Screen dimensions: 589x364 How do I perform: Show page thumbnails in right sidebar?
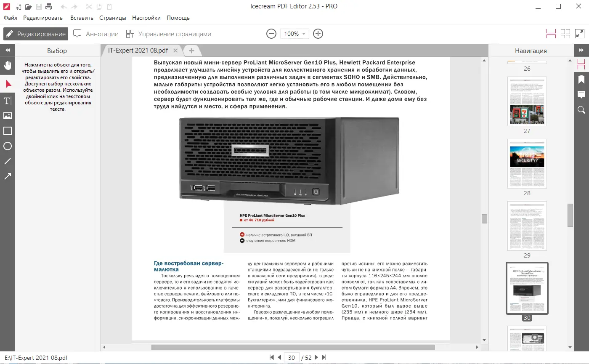click(x=581, y=65)
